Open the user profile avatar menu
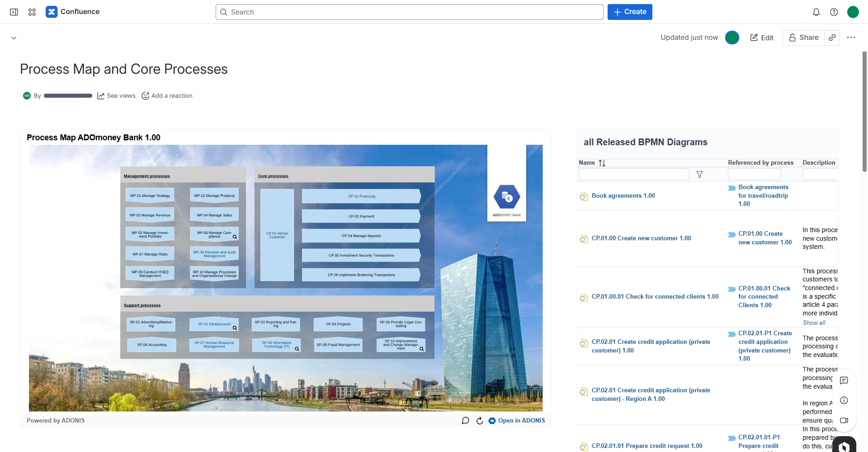The height and width of the screenshot is (452, 868). (x=853, y=12)
